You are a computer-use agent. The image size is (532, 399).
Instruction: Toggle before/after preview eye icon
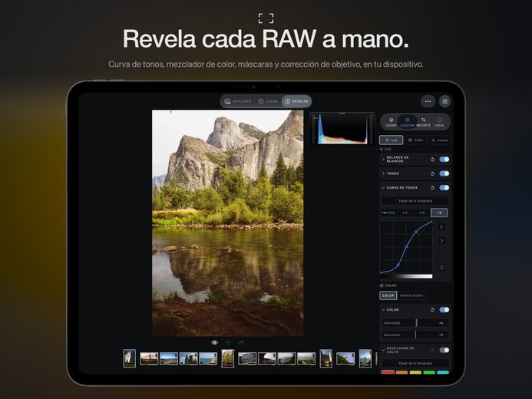click(x=215, y=343)
